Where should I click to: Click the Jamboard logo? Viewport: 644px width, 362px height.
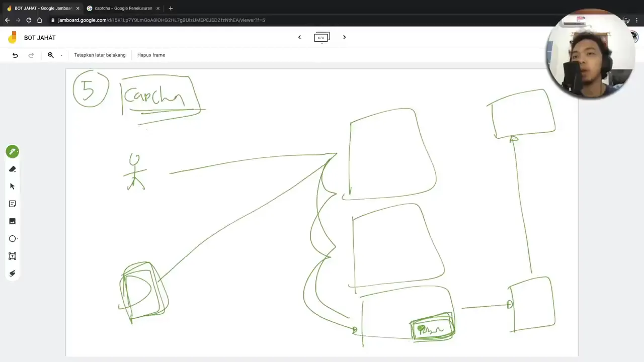point(12,37)
